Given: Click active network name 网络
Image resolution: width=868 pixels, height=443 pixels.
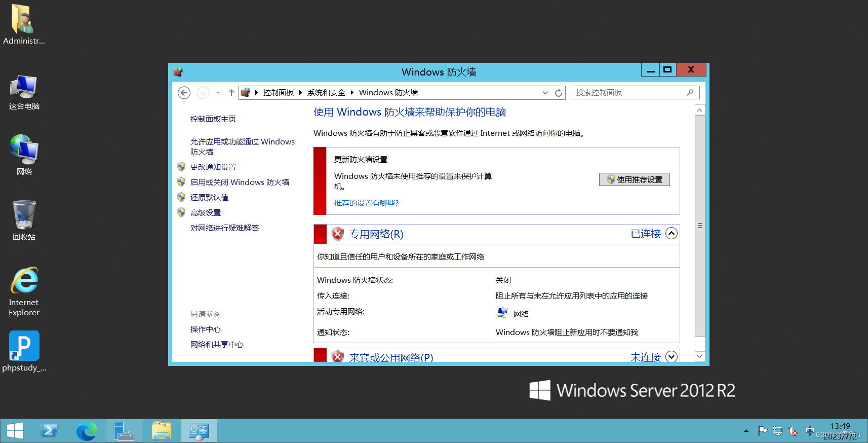Looking at the screenshot, I should (x=521, y=314).
